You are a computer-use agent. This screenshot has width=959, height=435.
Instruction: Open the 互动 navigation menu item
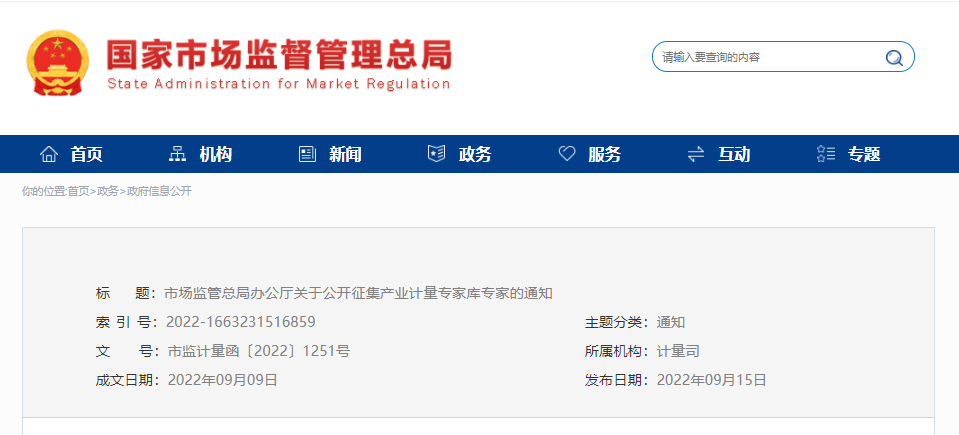coord(734,155)
